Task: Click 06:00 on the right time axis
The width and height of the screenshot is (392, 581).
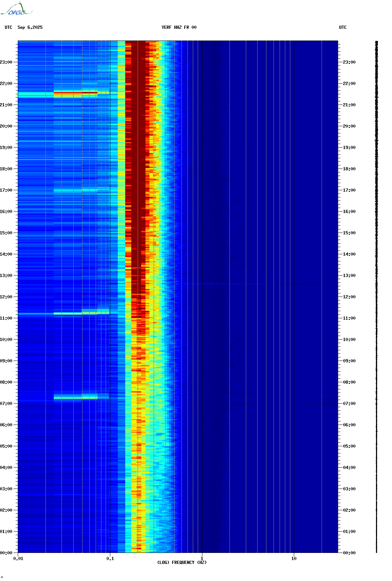Action: pyautogui.click(x=349, y=425)
